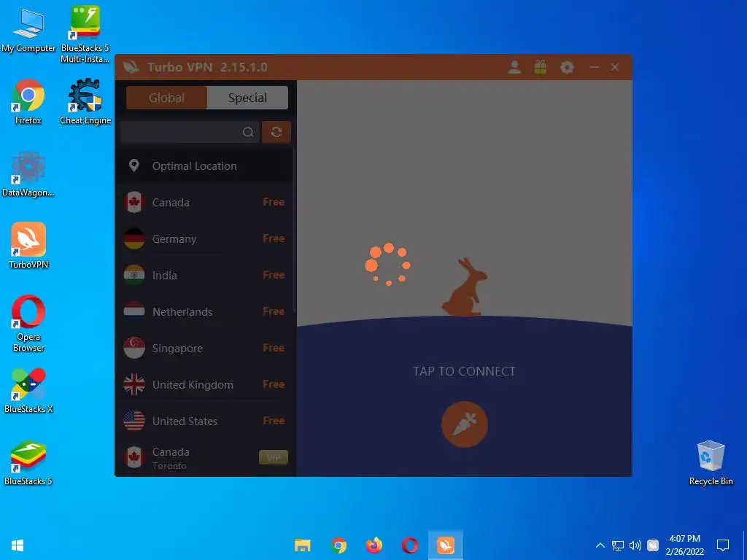Switch to the Global server tab

[166, 98]
